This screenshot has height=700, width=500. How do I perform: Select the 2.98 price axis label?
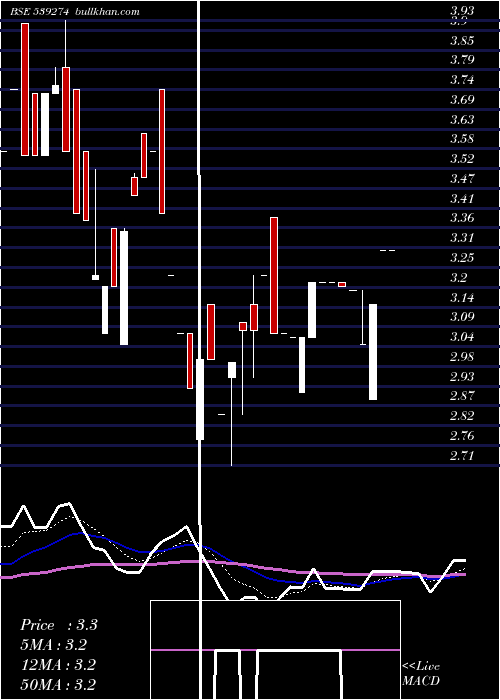[x=462, y=357]
